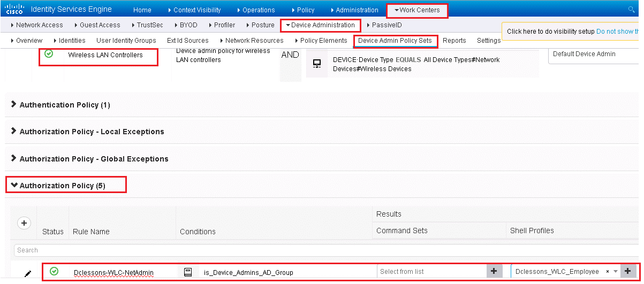Edit the Dclessons-WLC-NetAdmin rule pencil icon
Screen dimensions: 644x284
tap(28, 273)
